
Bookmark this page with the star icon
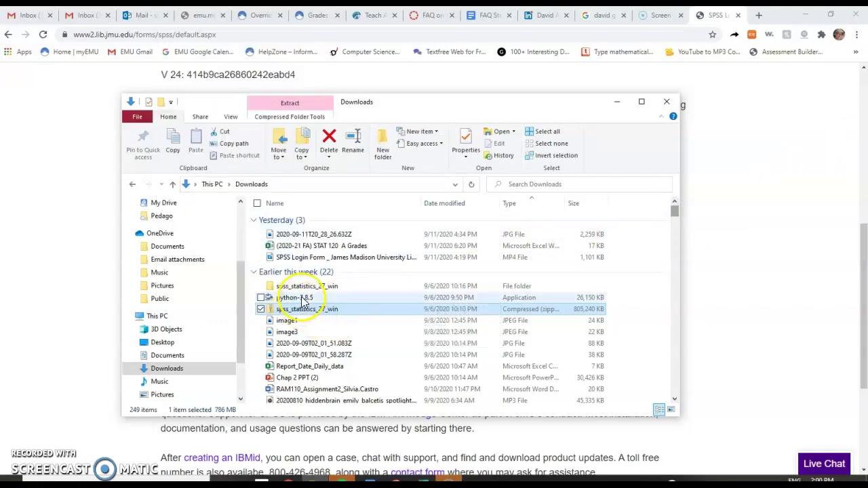712,35
